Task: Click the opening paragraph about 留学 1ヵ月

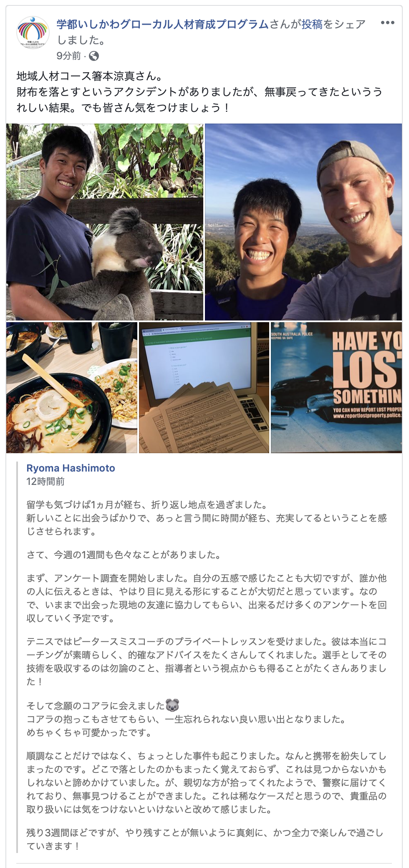Action: point(207,518)
